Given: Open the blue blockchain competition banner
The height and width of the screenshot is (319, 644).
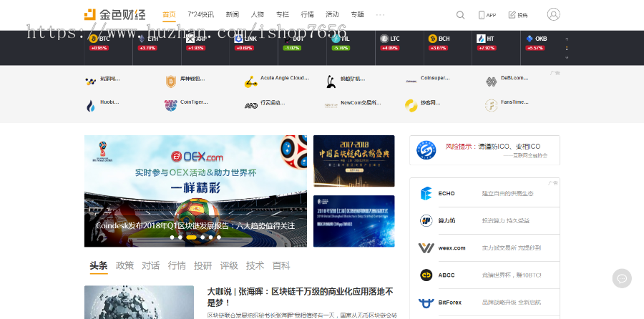Looking at the screenshot, I should pyautogui.click(x=353, y=221).
